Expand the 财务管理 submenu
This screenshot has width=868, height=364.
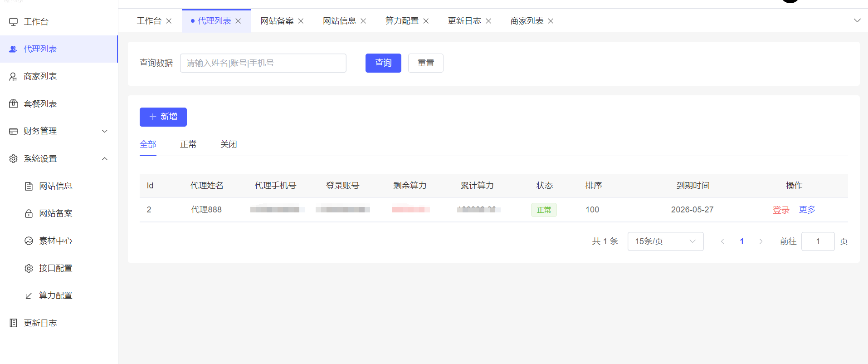click(x=105, y=131)
